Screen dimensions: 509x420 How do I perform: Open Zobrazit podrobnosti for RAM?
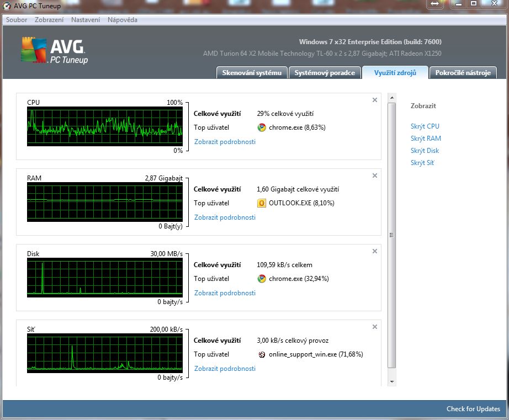(225, 217)
